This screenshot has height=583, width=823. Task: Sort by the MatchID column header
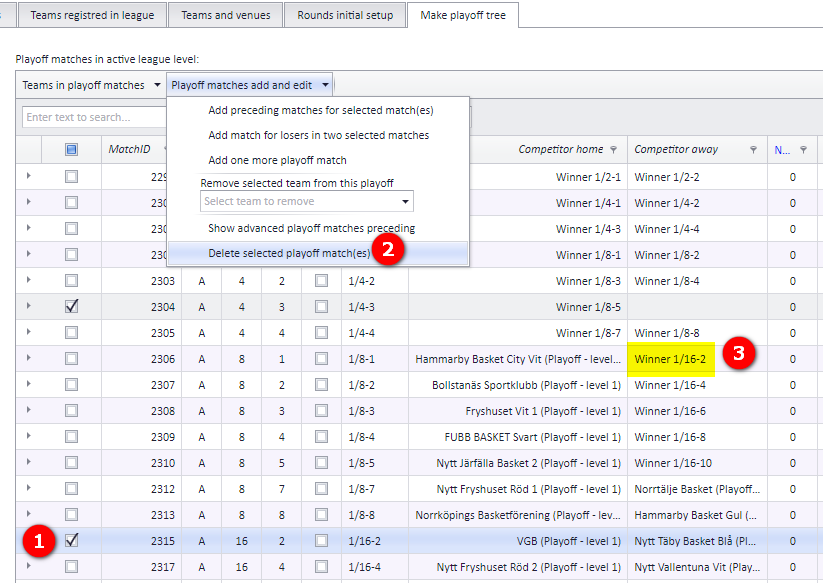[129, 150]
